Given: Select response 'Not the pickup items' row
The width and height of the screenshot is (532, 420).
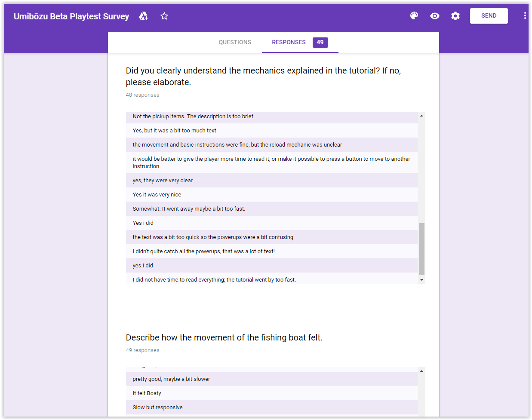Looking at the screenshot, I should [272, 116].
